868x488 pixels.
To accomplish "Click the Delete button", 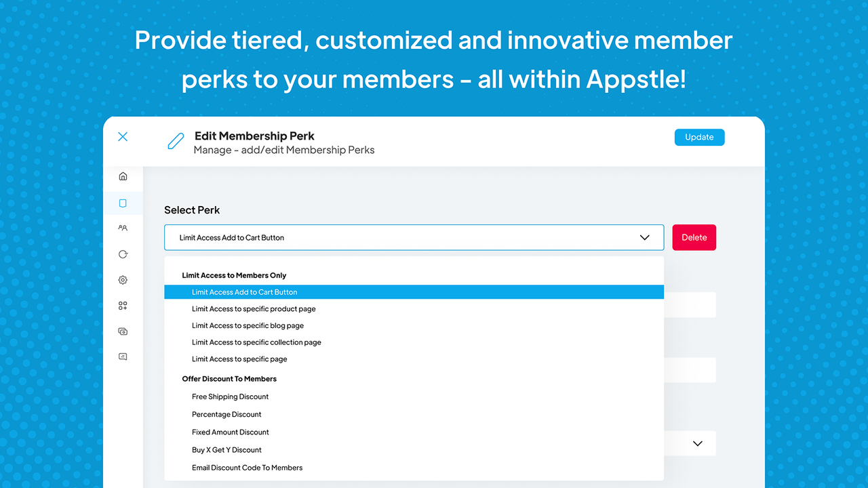I will tap(694, 237).
